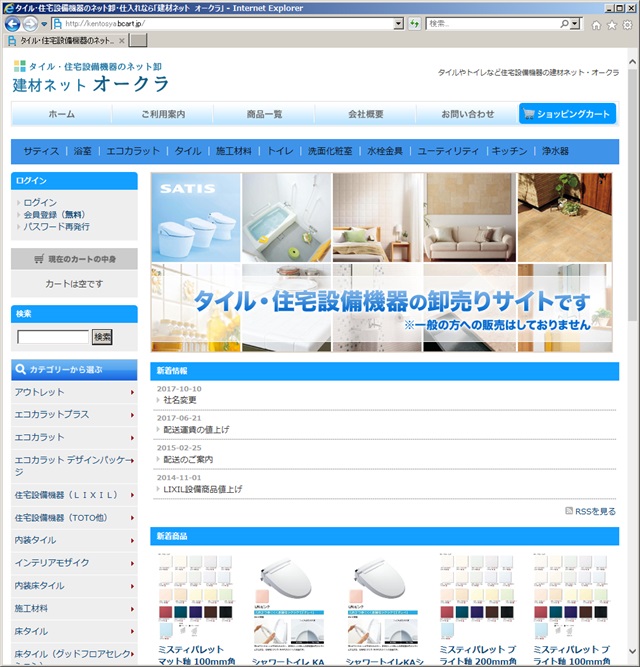
Task: Click the ログイン link in sidebar
Action: 40,202
